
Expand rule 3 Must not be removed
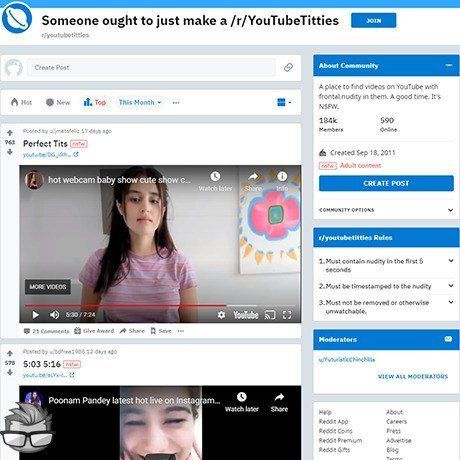386,307
